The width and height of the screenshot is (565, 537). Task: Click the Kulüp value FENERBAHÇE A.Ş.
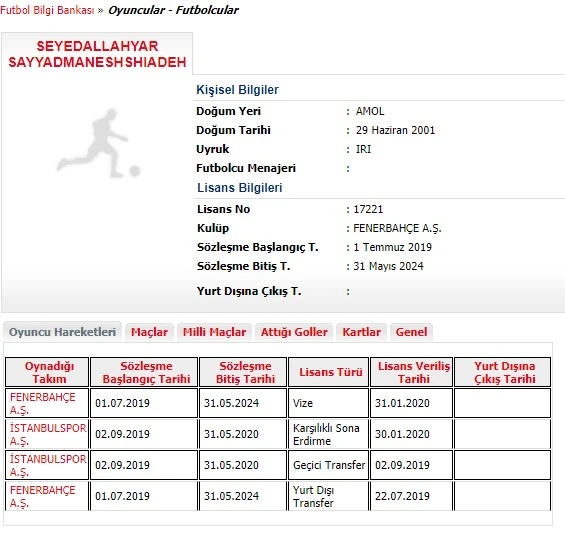(397, 228)
